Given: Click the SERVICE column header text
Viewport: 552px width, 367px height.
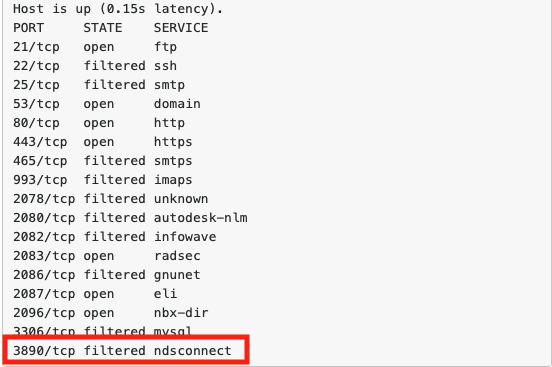Looking at the screenshot, I should click(181, 28).
